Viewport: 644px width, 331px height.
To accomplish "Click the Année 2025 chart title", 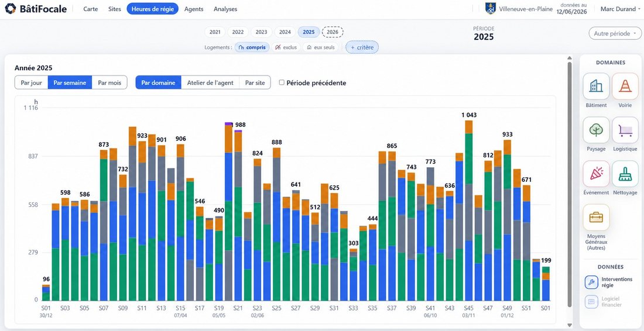I will [x=33, y=68].
